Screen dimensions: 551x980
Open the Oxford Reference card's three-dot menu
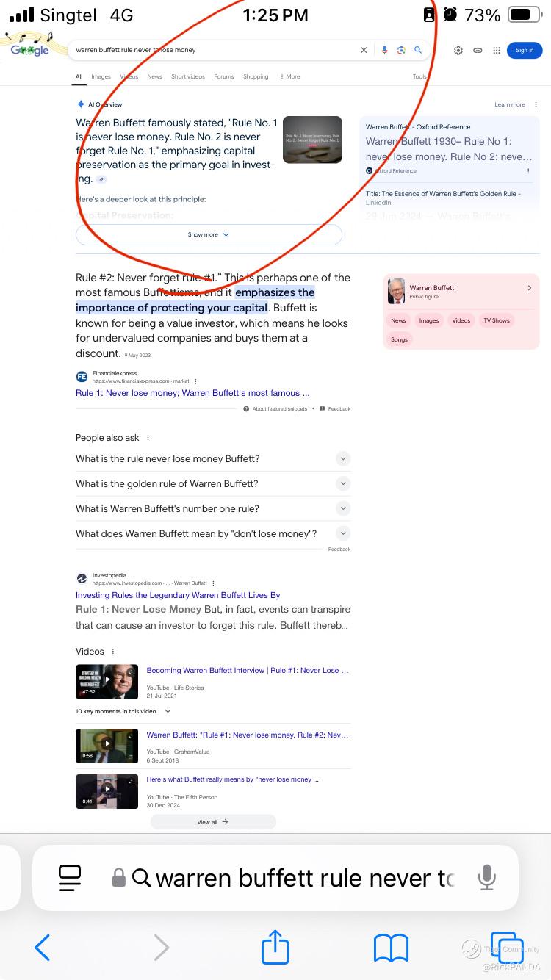pos(528,170)
